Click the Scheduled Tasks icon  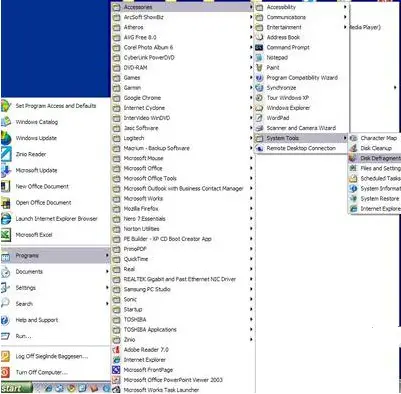(353, 178)
